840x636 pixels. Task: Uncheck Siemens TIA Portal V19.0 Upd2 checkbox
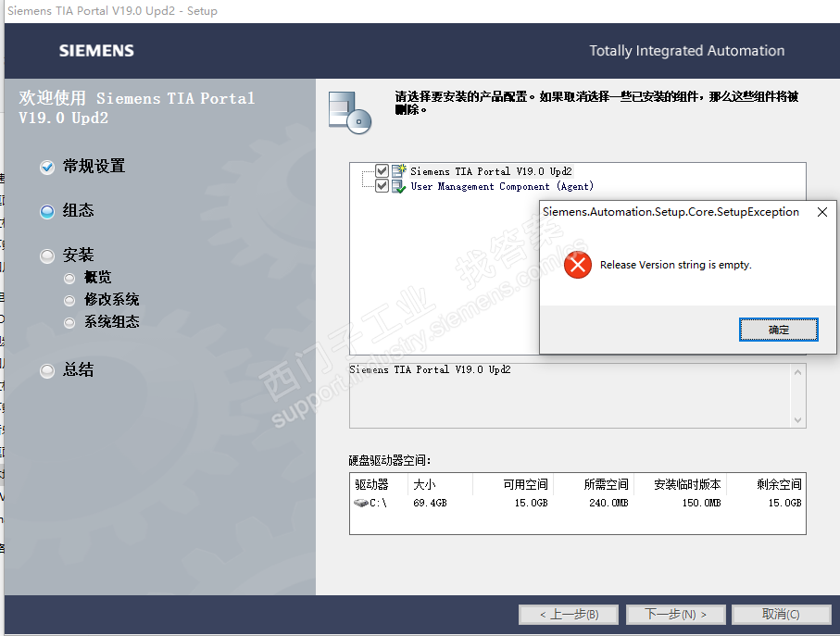[x=382, y=170]
